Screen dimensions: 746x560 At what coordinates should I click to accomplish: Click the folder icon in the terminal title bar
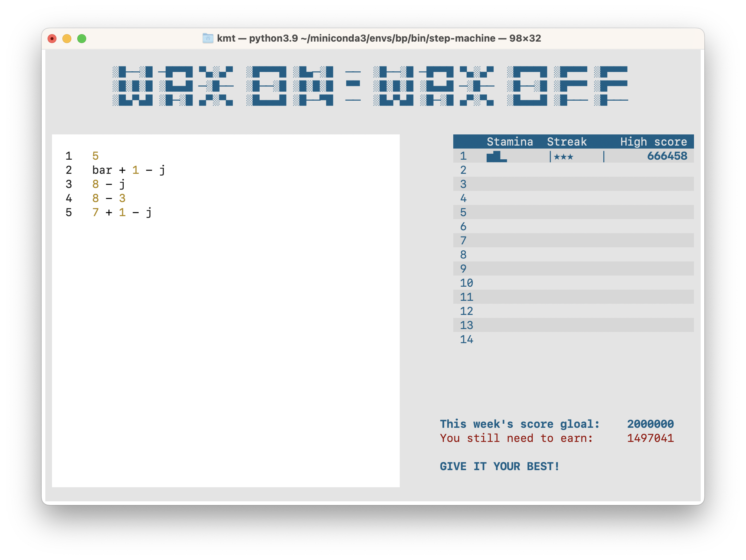(x=208, y=38)
